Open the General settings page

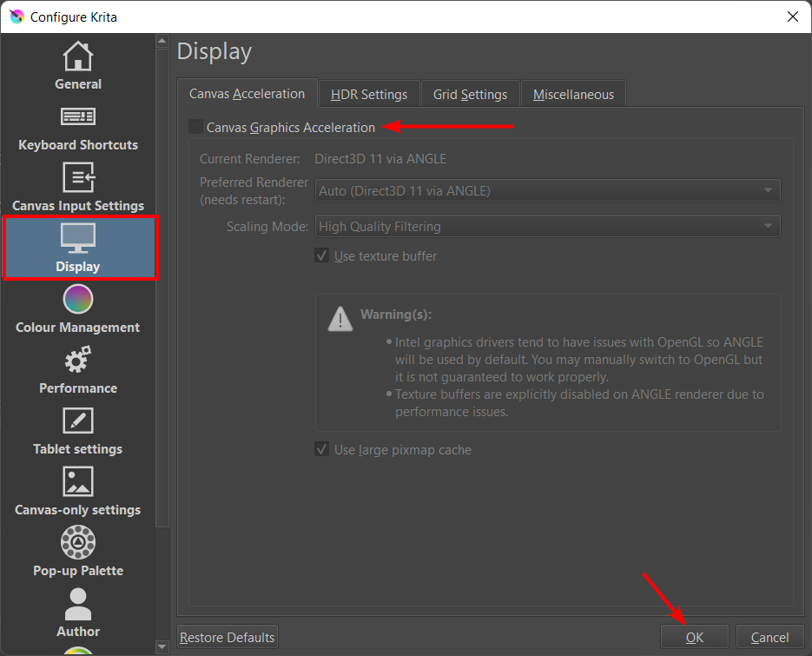click(x=78, y=67)
